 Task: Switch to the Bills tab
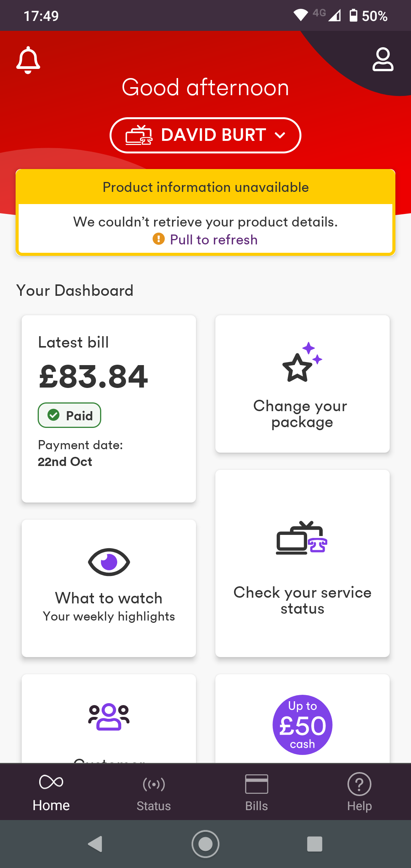(256, 793)
